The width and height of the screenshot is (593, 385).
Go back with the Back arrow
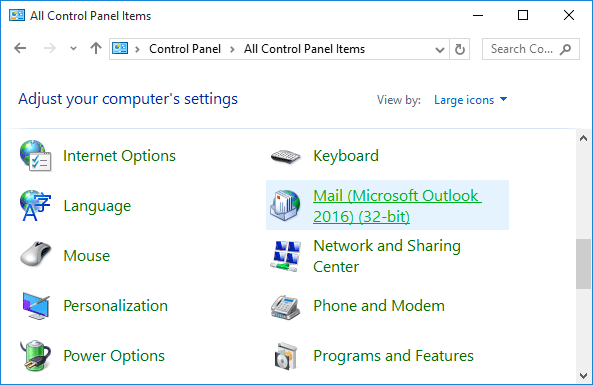click(20, 48)
